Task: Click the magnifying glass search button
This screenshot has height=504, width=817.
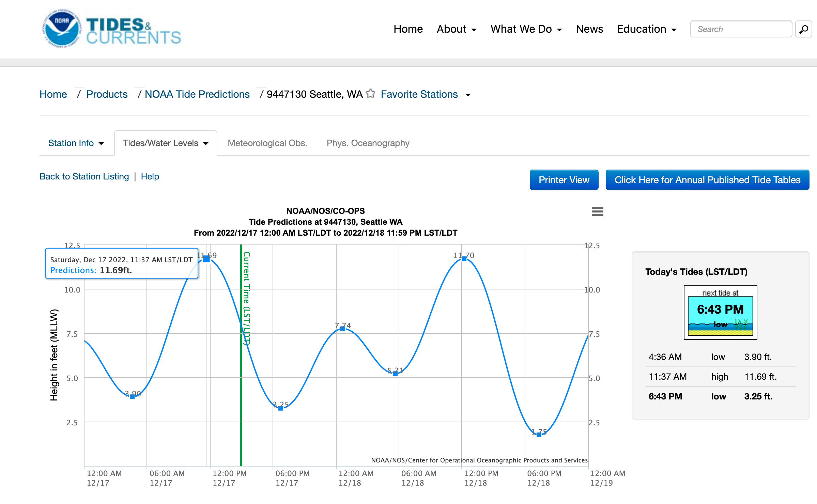Action: [803, 29]
